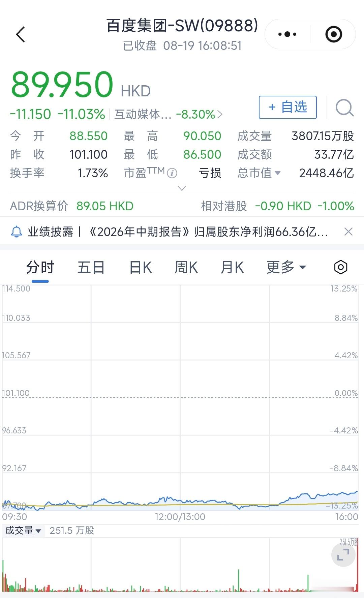
Task: Select the 分时 tab
Action: 40,267
